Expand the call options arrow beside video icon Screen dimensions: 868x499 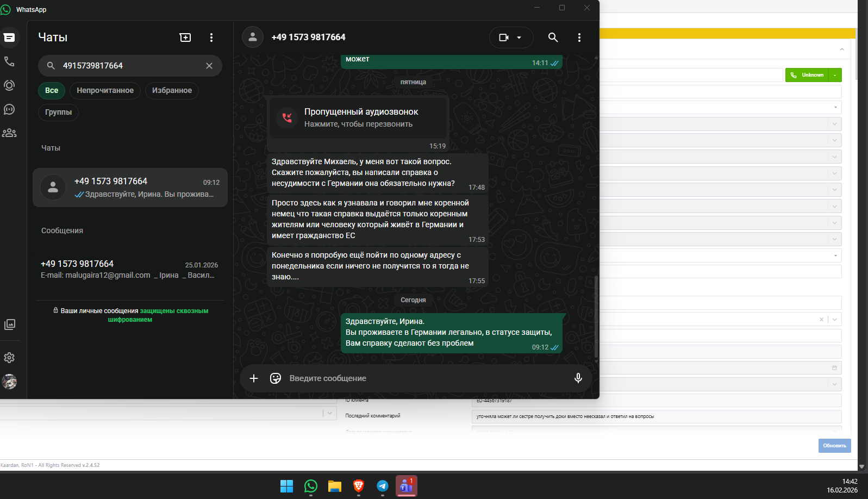(x=519, y=38)
